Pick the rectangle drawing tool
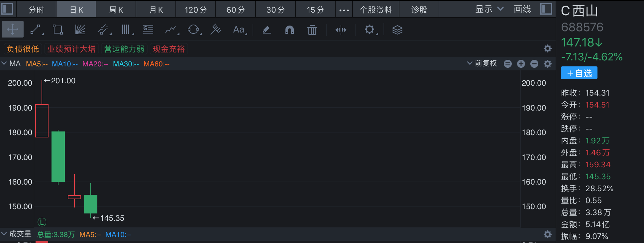The height and width of the screenshot is (243, 644). pyautogui.click(x=57, y=30)
